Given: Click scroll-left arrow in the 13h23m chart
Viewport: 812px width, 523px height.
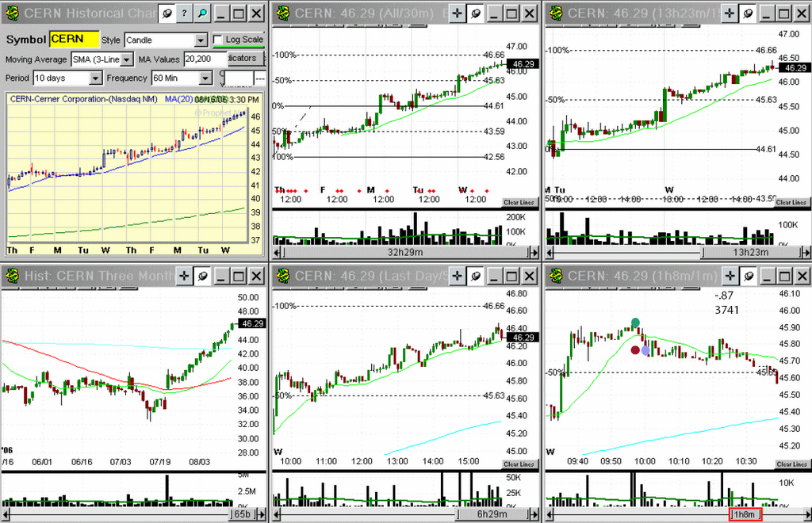Looking at the screenshot, I should tap(550, 253).
